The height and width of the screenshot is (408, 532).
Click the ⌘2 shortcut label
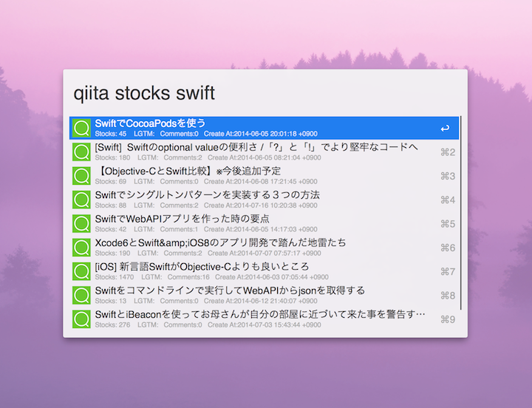(448, 152)
